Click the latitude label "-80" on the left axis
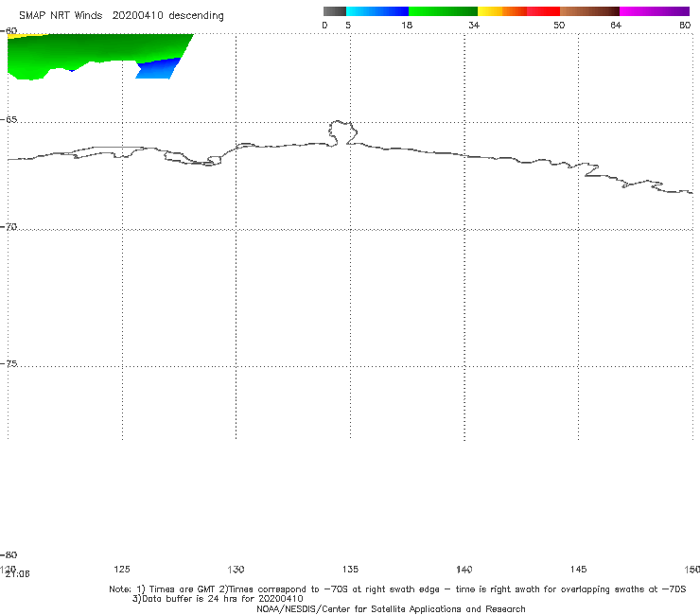This screenshot has height=615, width=700. (x=9, y=554)
